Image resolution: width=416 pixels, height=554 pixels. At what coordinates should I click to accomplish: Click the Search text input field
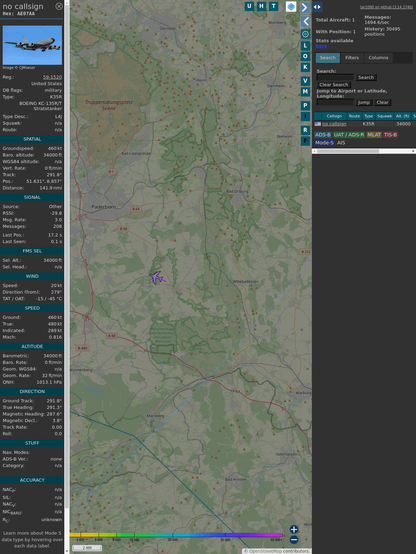click(335, 77)
